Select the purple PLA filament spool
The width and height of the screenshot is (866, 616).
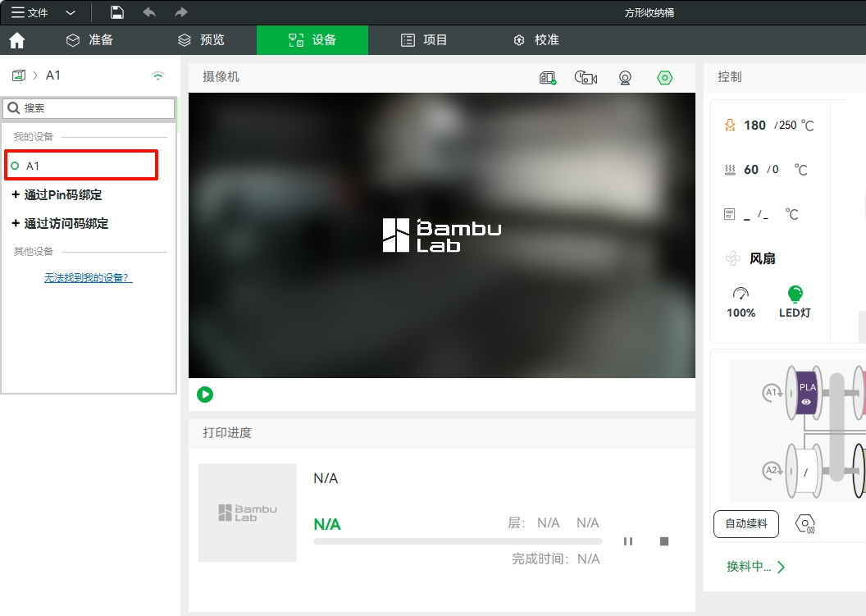(x=807, y=392)
